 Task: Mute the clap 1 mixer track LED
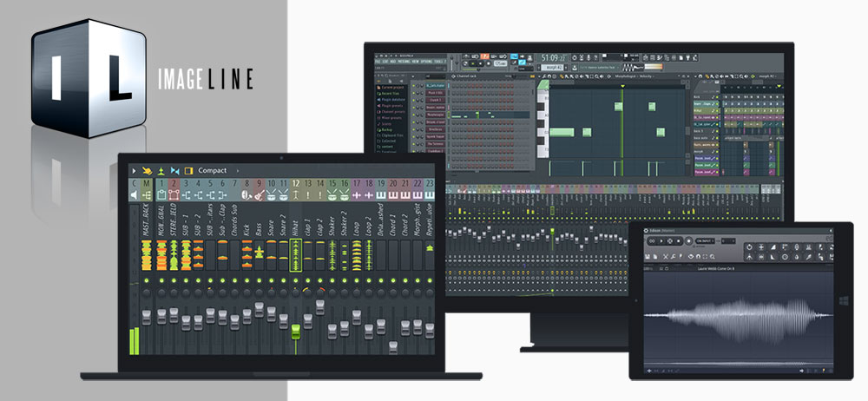[x=308, y=280]
